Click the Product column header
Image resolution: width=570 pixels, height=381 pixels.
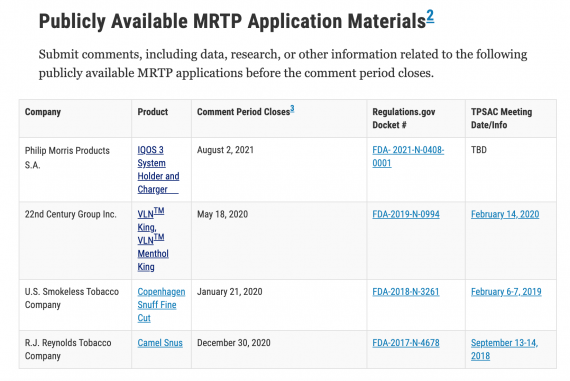161,119
